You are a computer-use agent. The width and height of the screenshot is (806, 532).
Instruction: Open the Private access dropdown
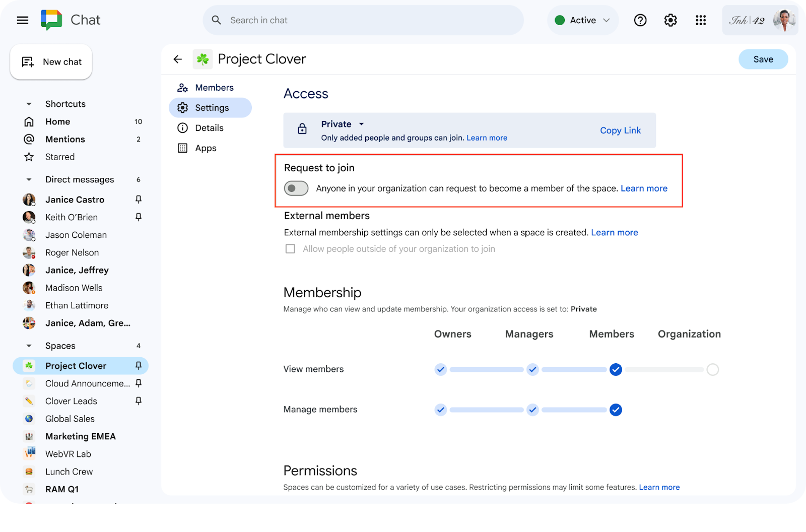(342, 124)
